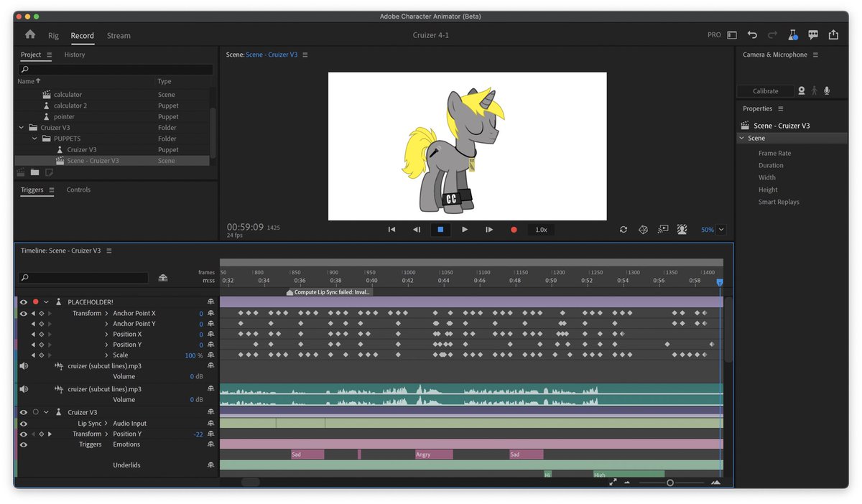Mute the cruizer (subcut lines).mp3 track

tap(24, 366)
